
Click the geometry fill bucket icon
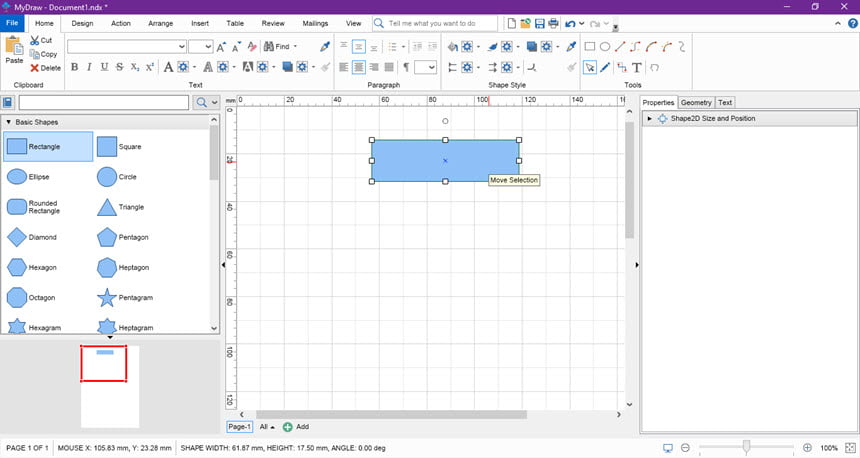point(453,47)
